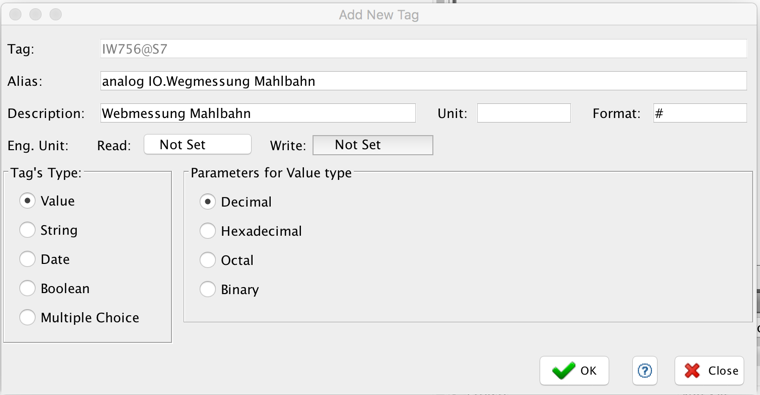Click into the Format input field
The image size is (760, 395).
click(x=699, y=113)
